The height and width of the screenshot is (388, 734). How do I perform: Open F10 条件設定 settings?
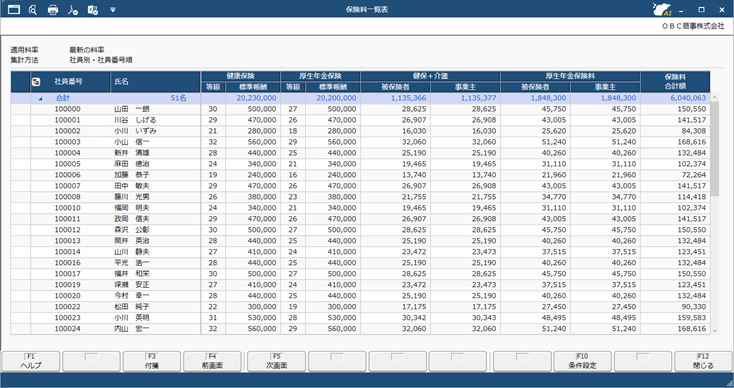[582, 361]
